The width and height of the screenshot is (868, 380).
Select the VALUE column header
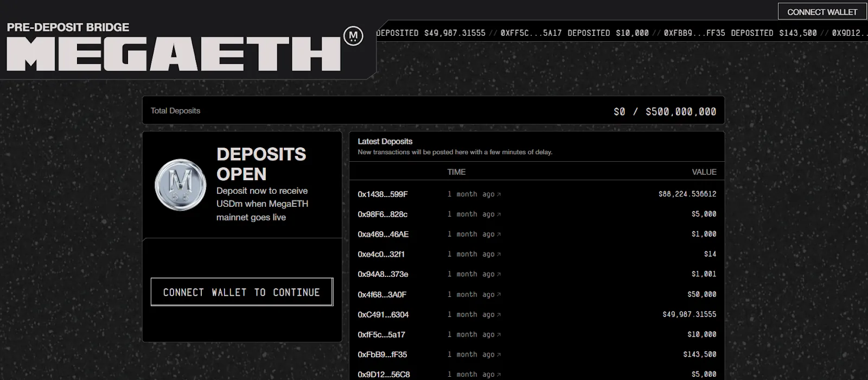(x=704, y=172)
